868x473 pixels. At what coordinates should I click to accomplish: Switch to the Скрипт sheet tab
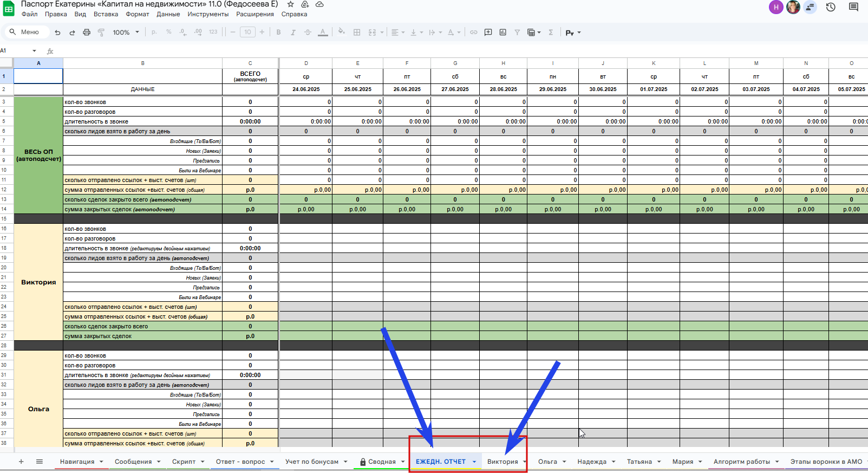point(184,462)
